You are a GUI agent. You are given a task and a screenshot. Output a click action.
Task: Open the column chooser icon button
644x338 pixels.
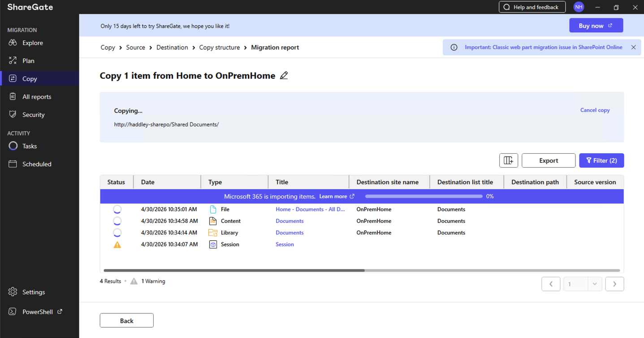(509, 160)
